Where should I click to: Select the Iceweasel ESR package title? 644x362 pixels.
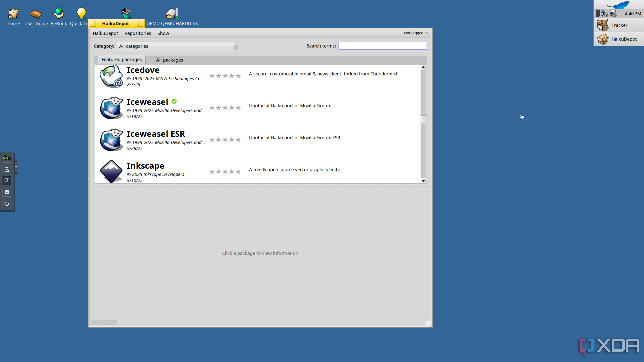(x=156, y=134)
